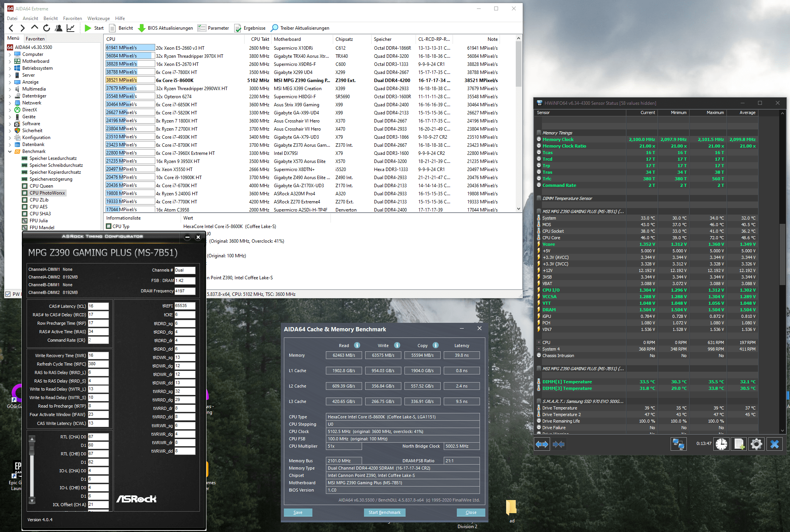Click the tREFI value field in Timing Configurator
Viewport: 790px width, 532px height.
click(185, 306)
